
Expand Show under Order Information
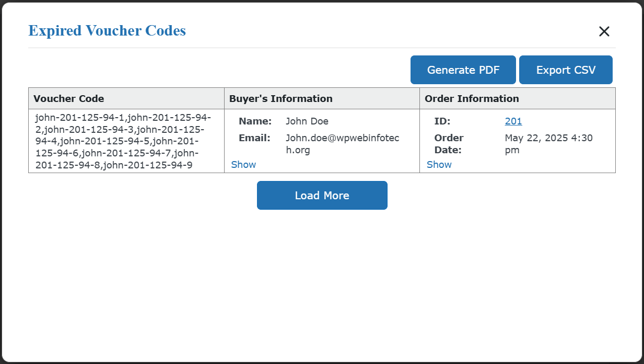pos(439,165)
